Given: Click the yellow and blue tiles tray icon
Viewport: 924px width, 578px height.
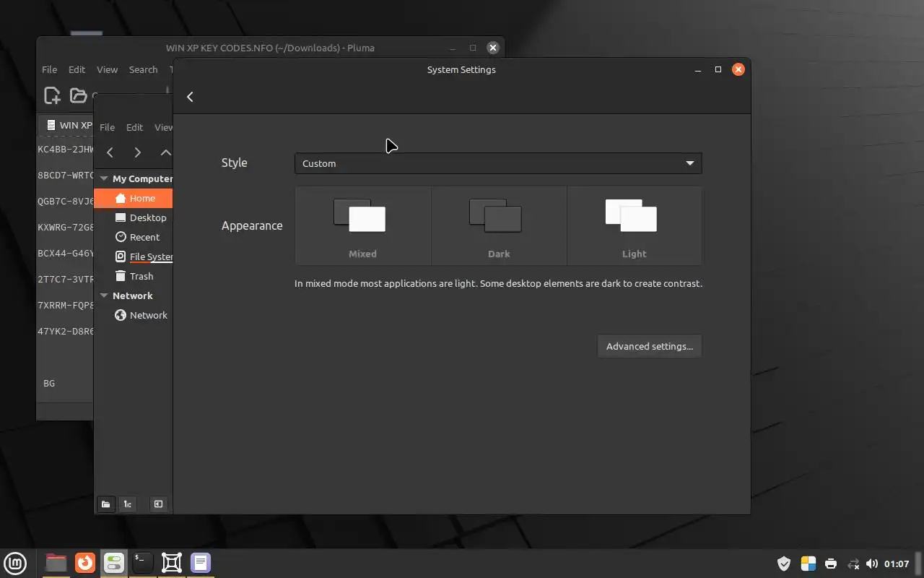Looking at the screenshot, I should pyautogui.click(x=808, y=564).
